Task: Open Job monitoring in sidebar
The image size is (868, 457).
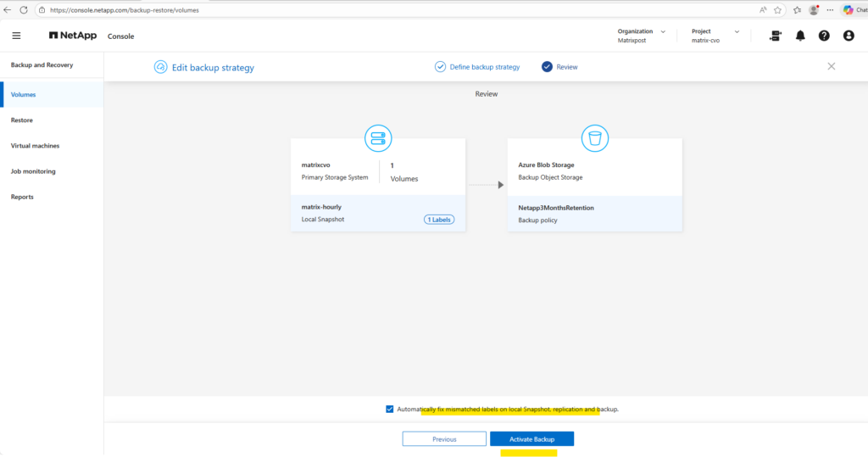Action: [33, 171]
